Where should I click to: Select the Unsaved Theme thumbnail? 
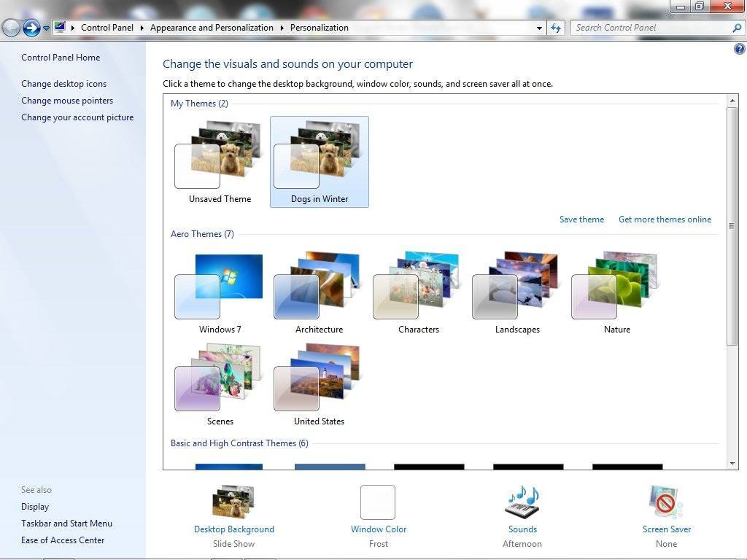(220, 162)
